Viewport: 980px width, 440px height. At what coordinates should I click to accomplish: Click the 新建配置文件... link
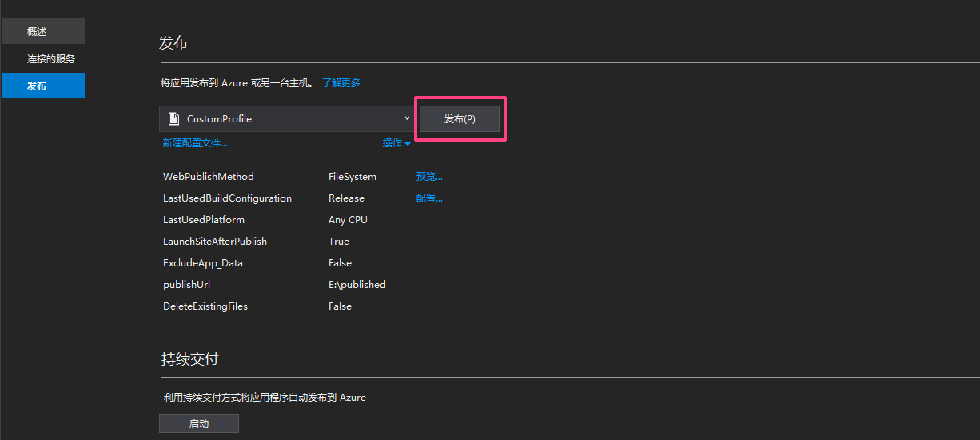point(195,143)
